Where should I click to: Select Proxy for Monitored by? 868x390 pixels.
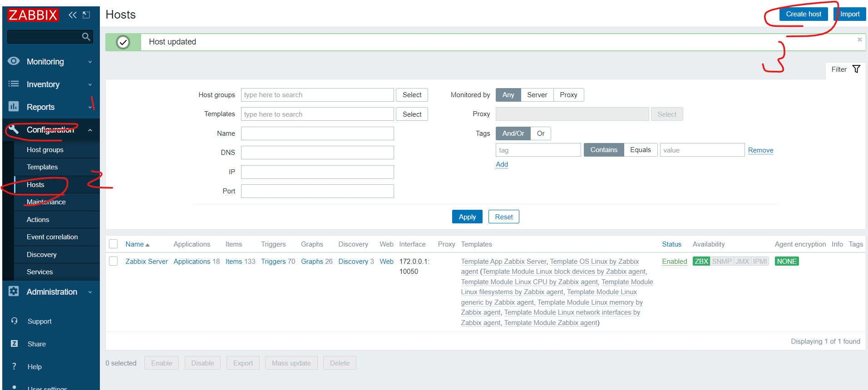568,95
